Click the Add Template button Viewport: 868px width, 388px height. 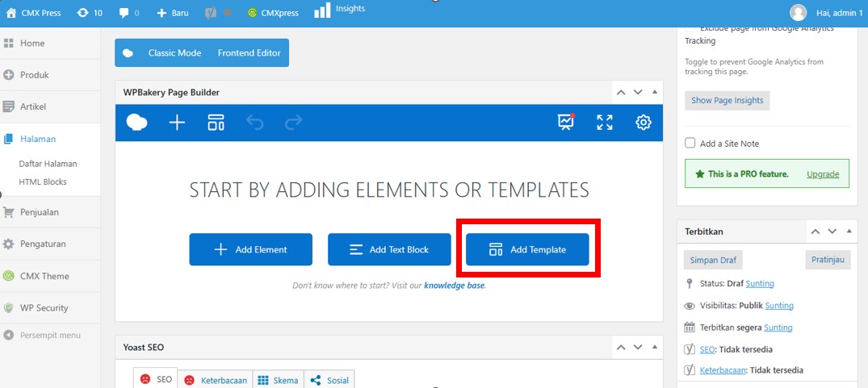point(527,249)
